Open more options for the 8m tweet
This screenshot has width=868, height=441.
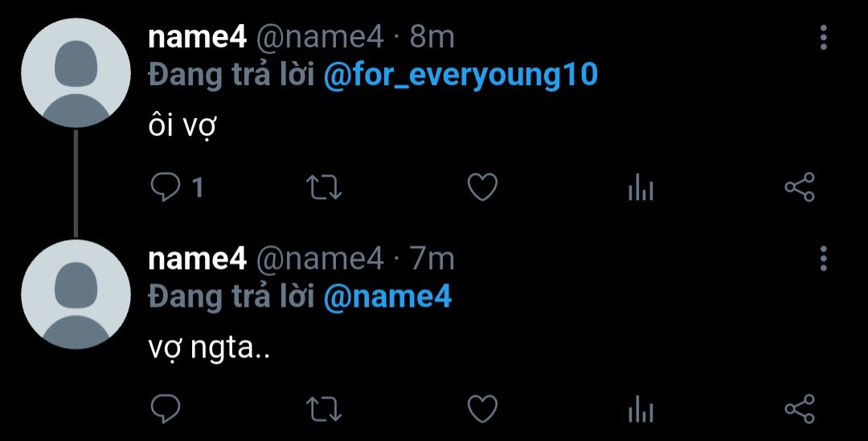coord(823,38)
